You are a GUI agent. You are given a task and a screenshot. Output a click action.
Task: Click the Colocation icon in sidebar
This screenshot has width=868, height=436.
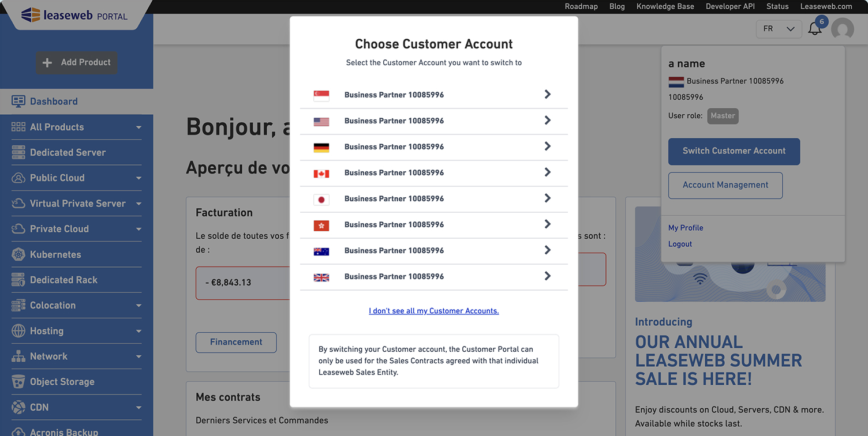point(18,305)
